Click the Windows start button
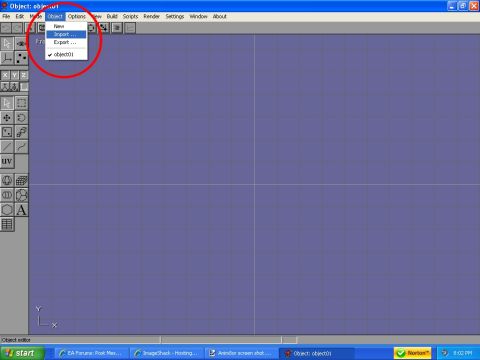480x360 pixels. pyautogui.click(x=22, y=353)
